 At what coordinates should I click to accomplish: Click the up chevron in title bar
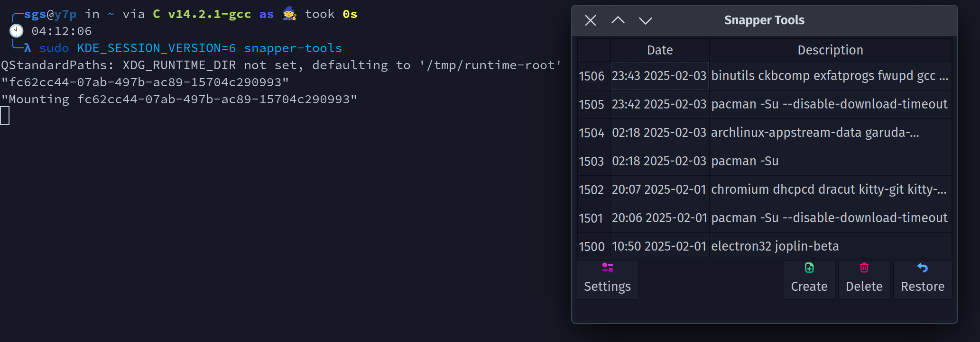(x=618, y=20)
